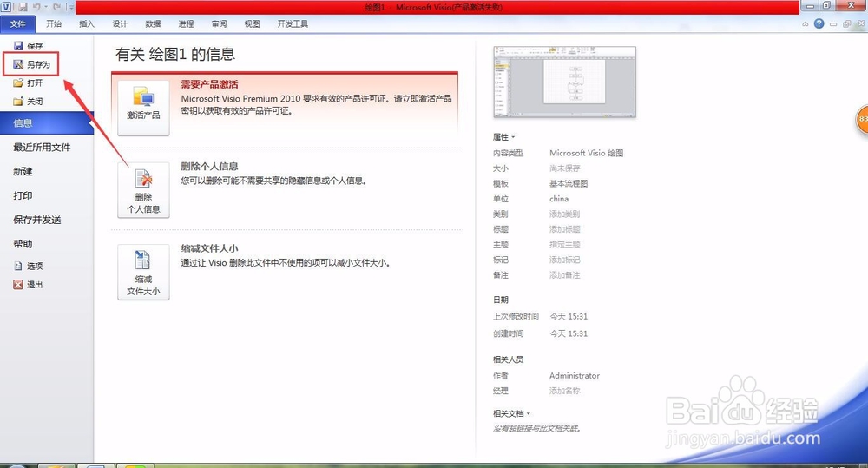868x468 pixels.
Task: Click the created time value
Action: coord(569,333)
